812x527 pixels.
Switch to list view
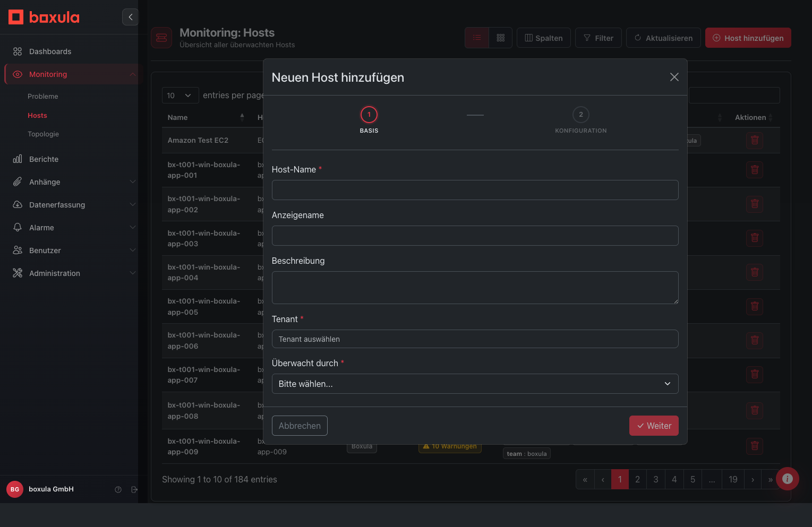click(x=477, y=38)
